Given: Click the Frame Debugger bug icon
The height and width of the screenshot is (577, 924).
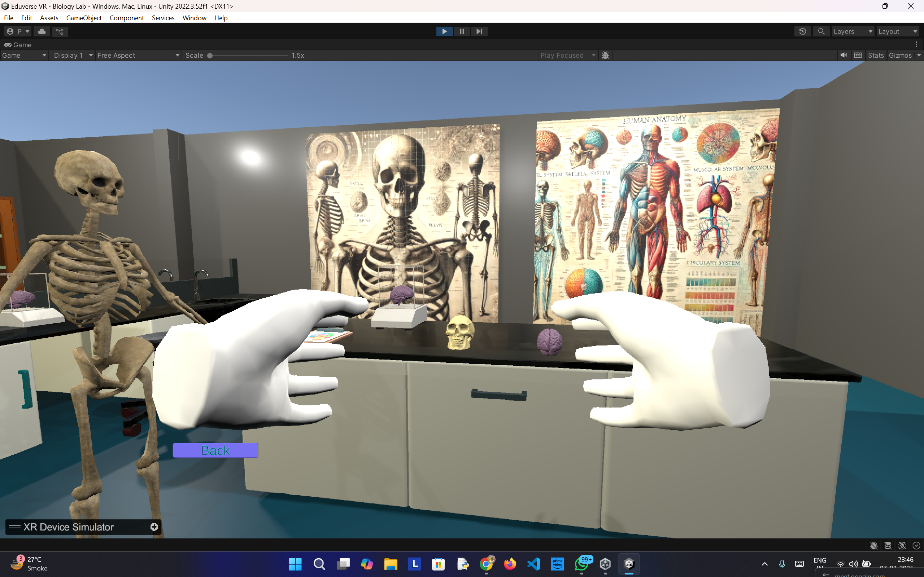Looking at the screenshot, I should coord(605,55).
